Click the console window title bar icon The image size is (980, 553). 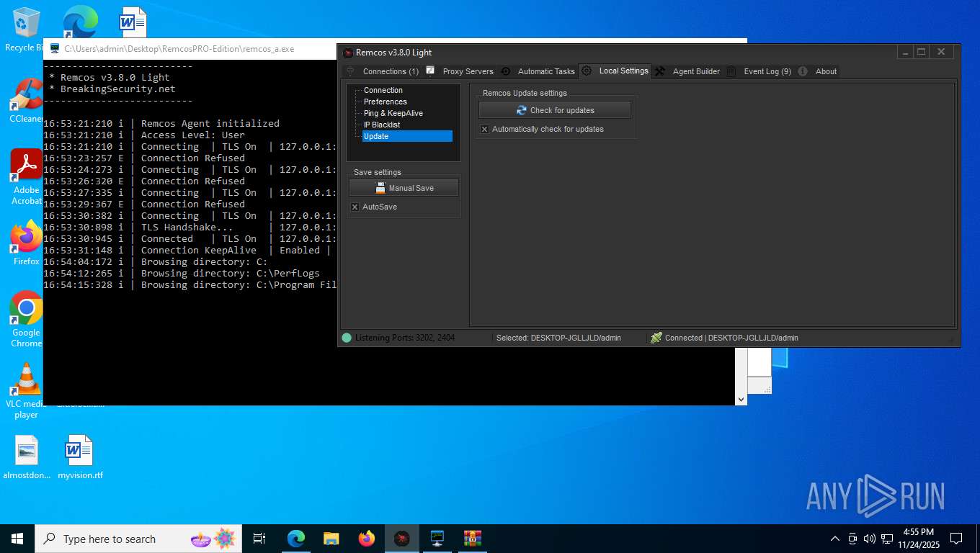54,49
